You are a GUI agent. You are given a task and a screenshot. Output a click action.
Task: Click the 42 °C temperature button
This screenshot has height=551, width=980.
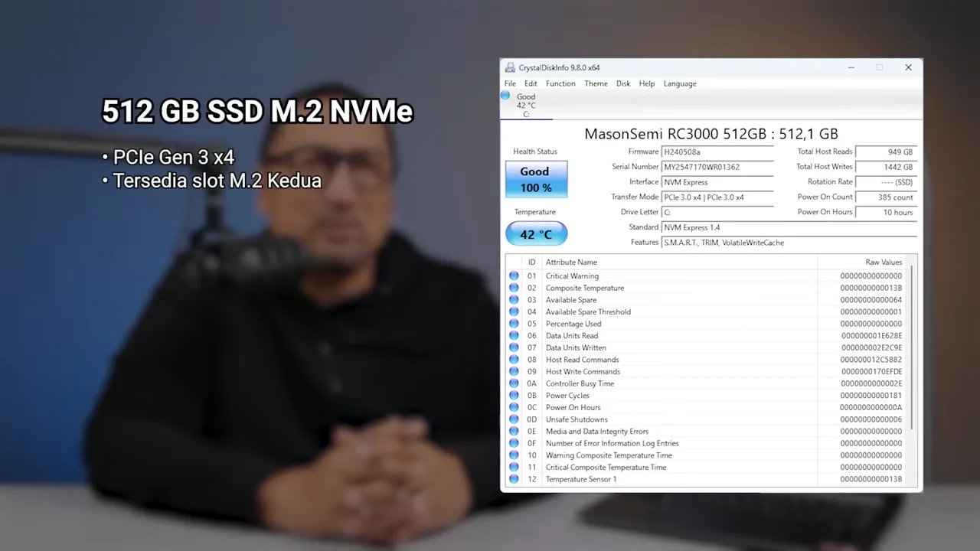(x=536, y=234)
